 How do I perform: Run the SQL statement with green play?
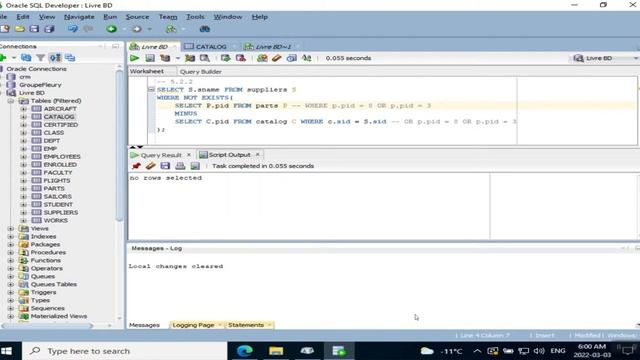[134, 58]
